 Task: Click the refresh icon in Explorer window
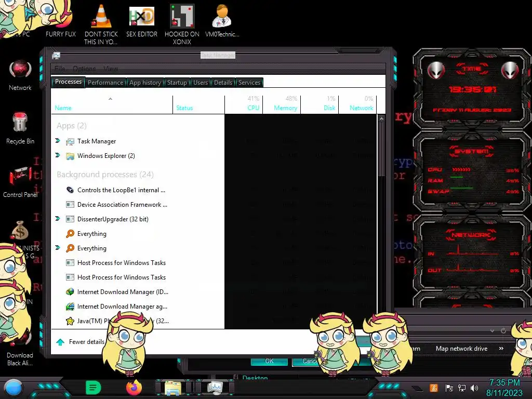coord(503,330)
